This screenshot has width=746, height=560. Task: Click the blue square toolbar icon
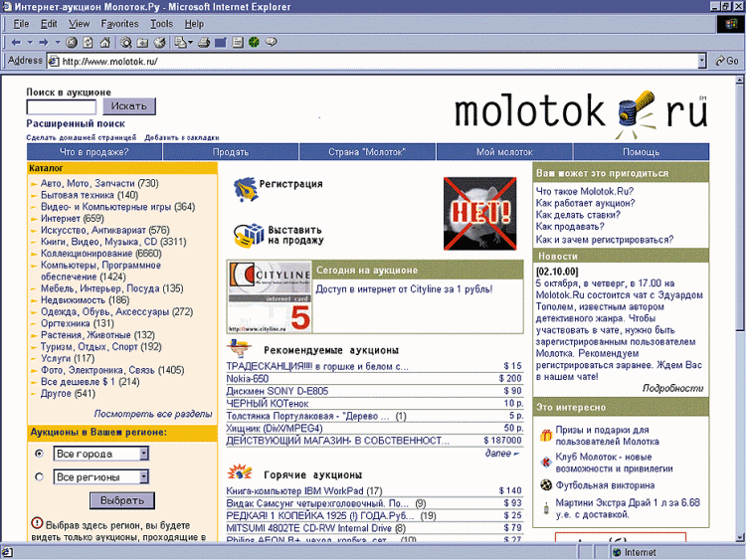[x=220, y=43]
